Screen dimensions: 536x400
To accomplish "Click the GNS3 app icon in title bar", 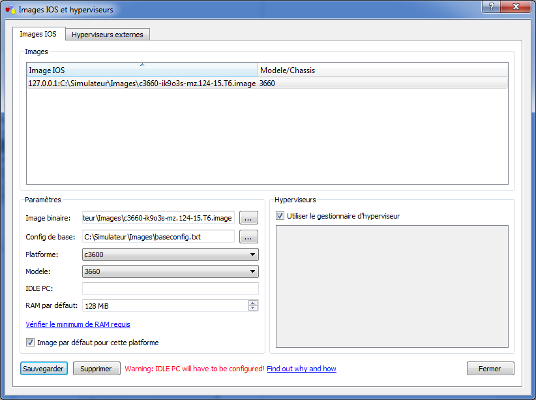I will [x=11, y=10].
